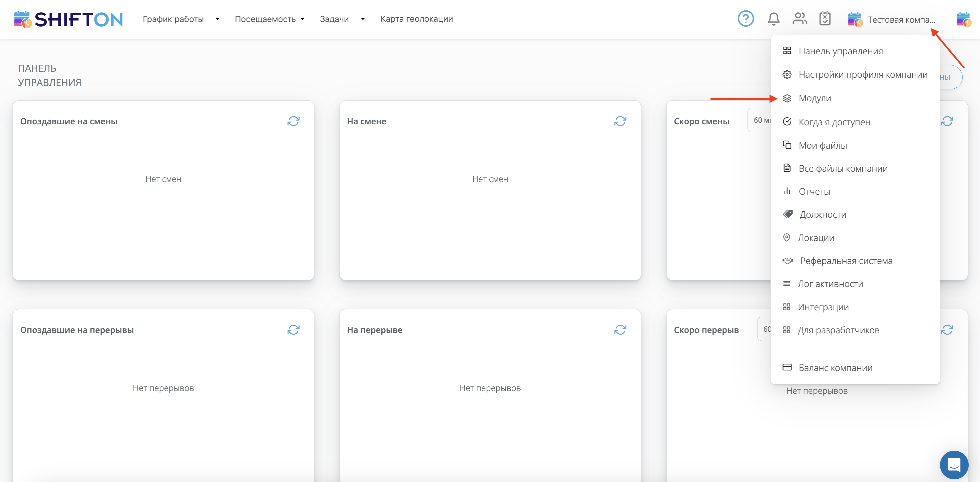Open Задачи menu
Screen dimensions: 980x482
click(x=334, y=19)
